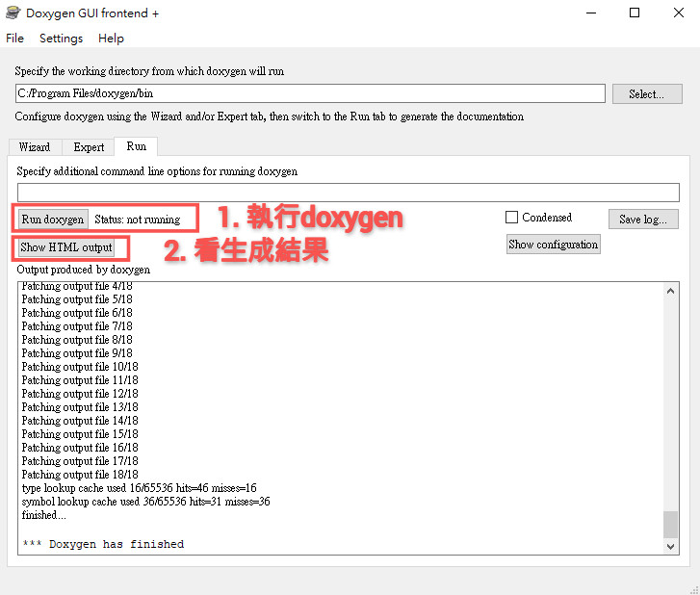The image size is (700, 595).
Task: Click the Save log... button
Action: coord(643,220)
